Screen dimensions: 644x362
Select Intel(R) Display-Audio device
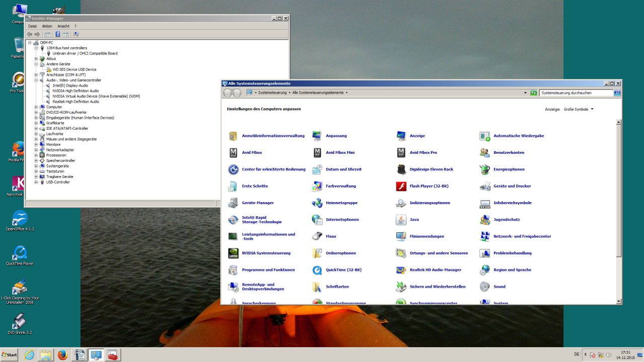(70, 85)
